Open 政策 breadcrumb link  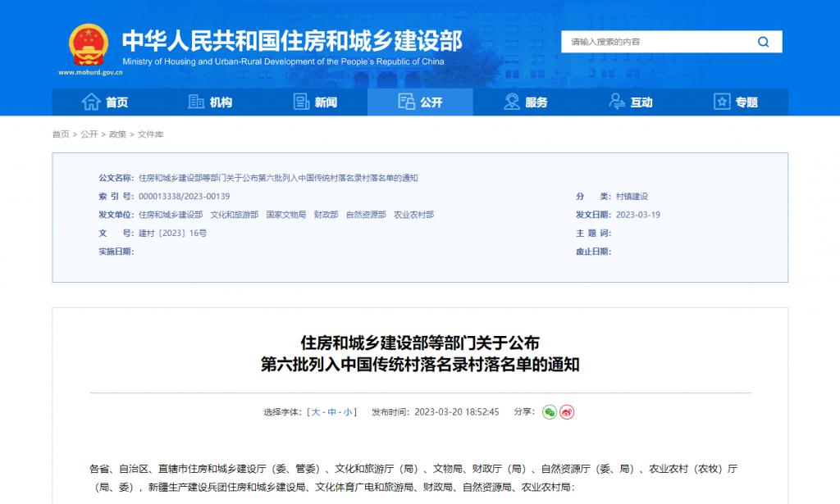[117, 134]
